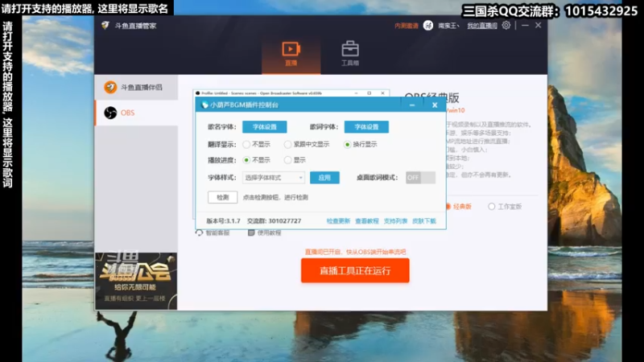Open 歌名字体 字体设置 button
This screenshot has width=644, height=362.
pos(265,127)
